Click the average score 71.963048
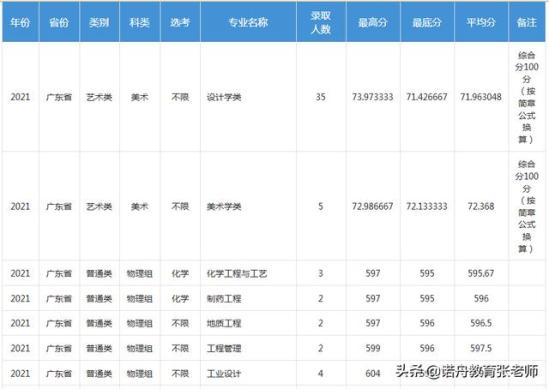 click(481, 97)
